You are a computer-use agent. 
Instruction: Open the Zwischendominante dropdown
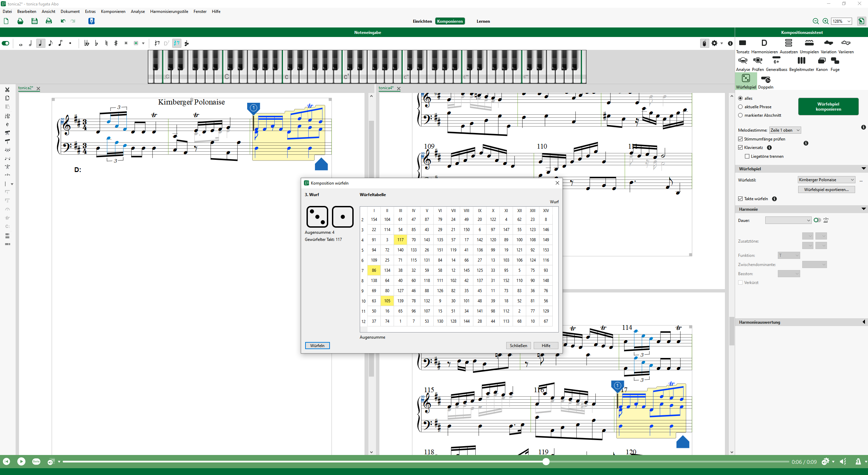814,265
